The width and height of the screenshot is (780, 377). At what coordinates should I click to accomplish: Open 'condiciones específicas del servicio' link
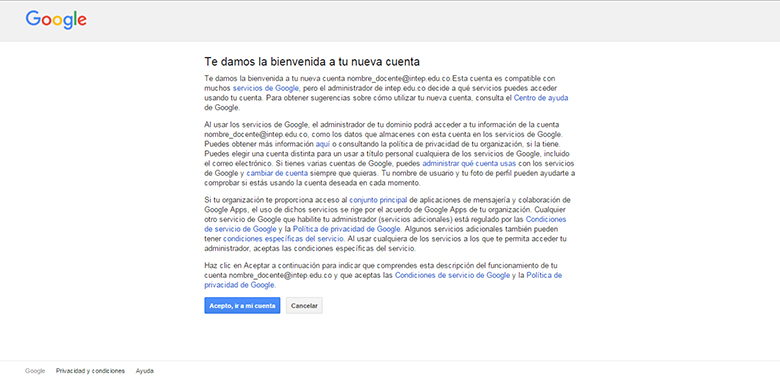point(283,239)
